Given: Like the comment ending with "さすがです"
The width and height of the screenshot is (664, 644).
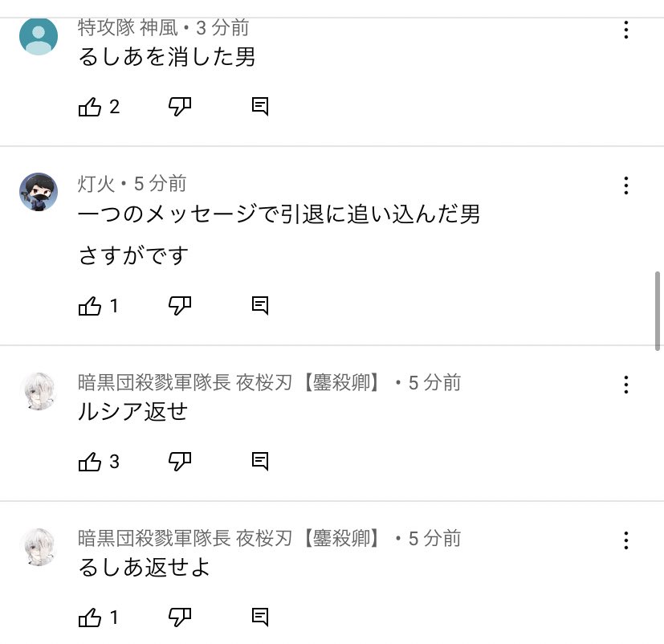Looking at the screenshot, I should (90, 305).
